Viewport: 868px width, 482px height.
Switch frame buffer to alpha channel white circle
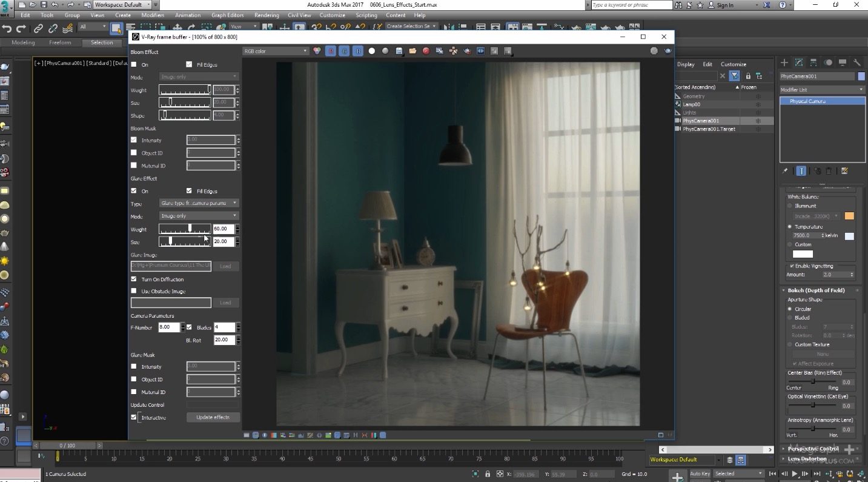pos(372,52)
